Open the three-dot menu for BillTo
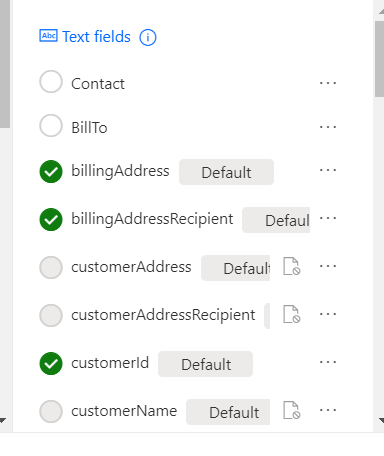This screenshot has height=456, width=384. 328,127
